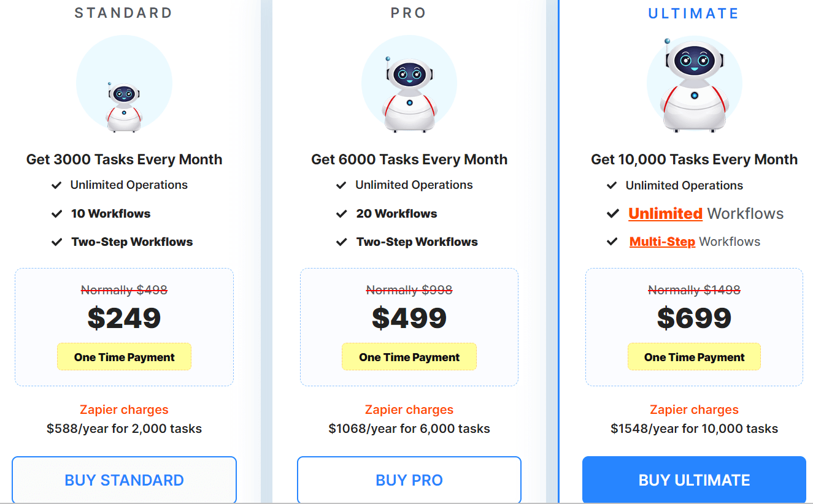Screen dimensions: 813x504
Task: Click checkmark beside Standard's 10 Workflows
Action: point(57,214)
